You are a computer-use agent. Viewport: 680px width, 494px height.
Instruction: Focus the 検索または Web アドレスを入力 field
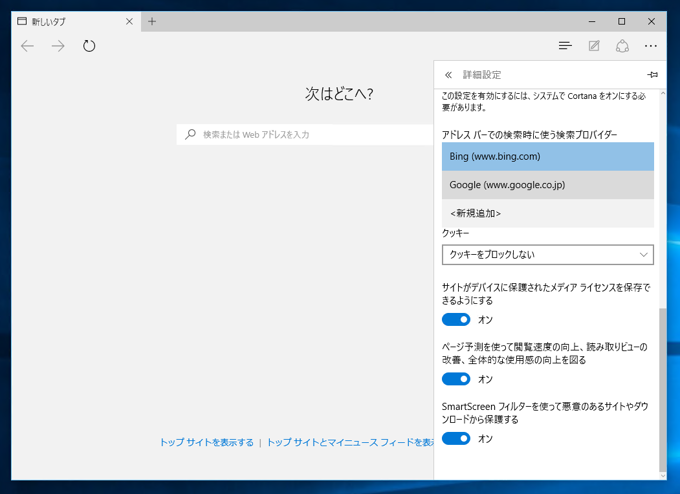pos(305,134)
